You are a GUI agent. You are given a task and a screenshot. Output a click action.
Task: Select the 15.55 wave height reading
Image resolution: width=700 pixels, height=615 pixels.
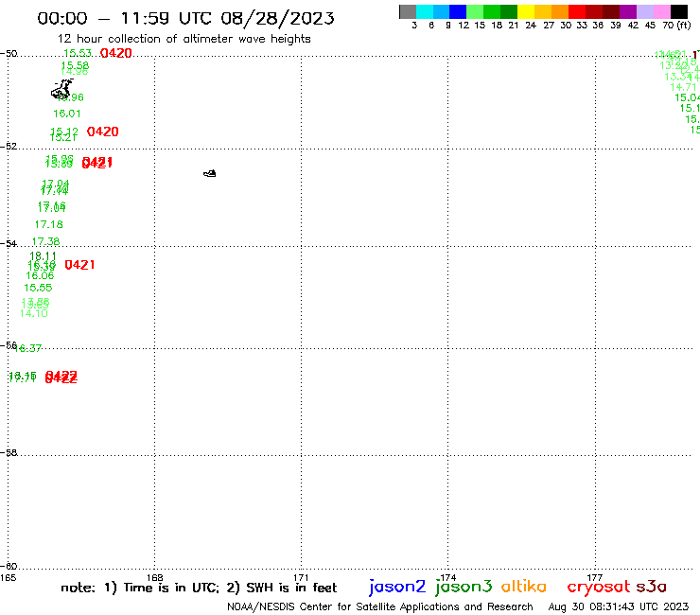(x=38, y=288)
